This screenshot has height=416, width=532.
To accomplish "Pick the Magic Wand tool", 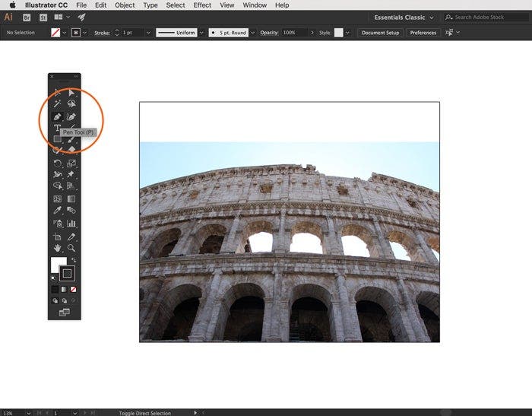I will coord(57,104).
